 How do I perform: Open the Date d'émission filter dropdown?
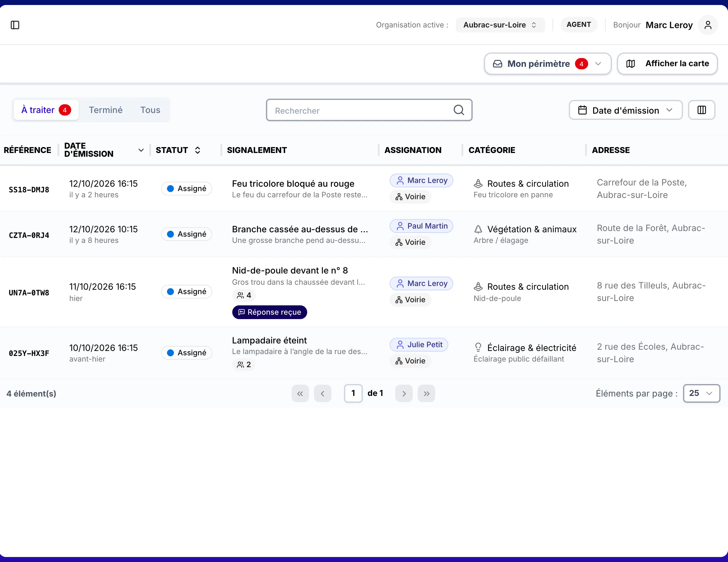tap(625, 110)
